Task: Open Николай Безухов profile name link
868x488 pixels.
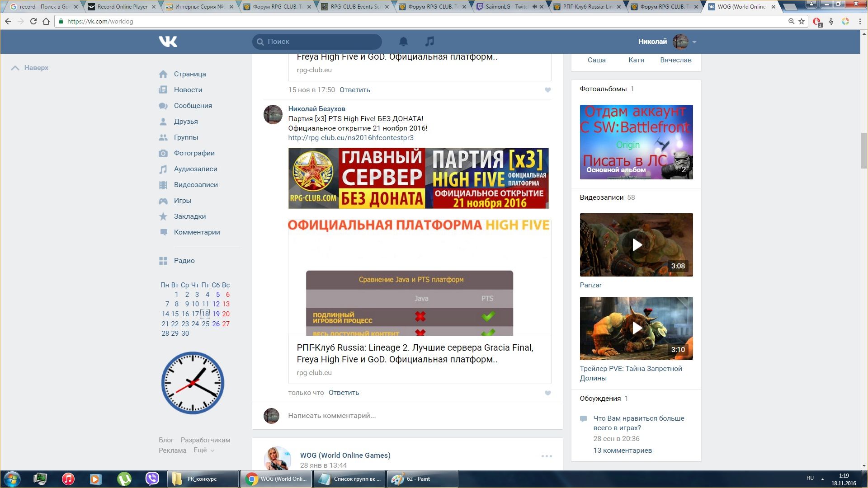Action: [316, 109]
